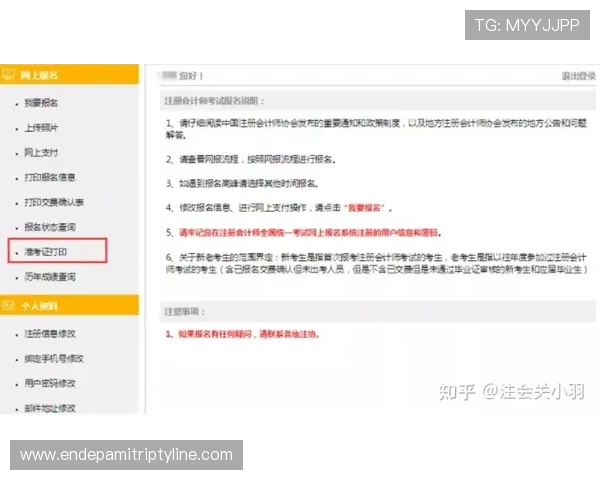600x480 pixels.
Task: Open 邮件地址修改 sidebar entry
Action: pyautogui.click(x=50, y=408)
